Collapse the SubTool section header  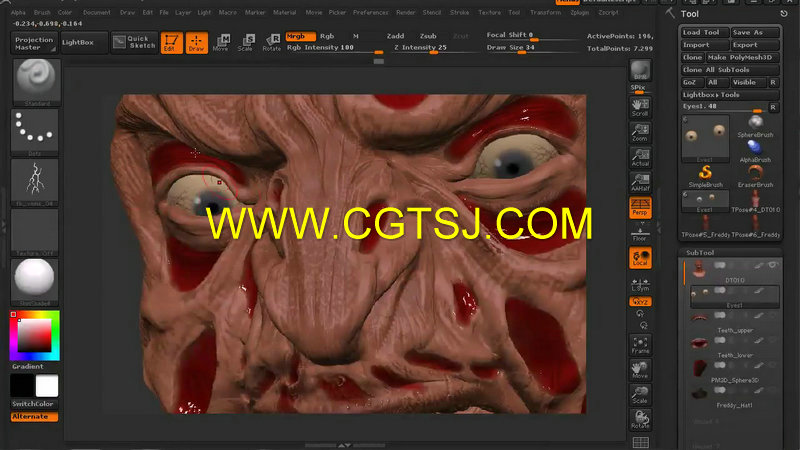click(x=700, y=253)
